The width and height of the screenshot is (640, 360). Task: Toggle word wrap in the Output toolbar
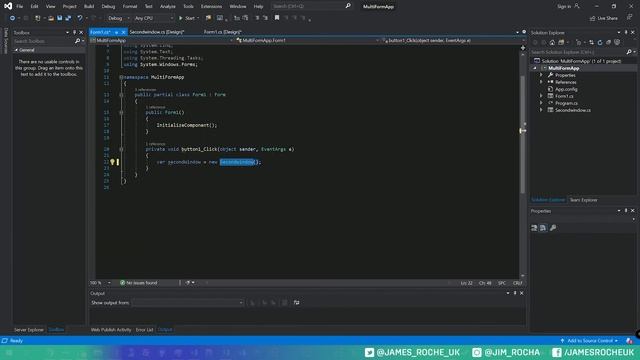(297, 302)
